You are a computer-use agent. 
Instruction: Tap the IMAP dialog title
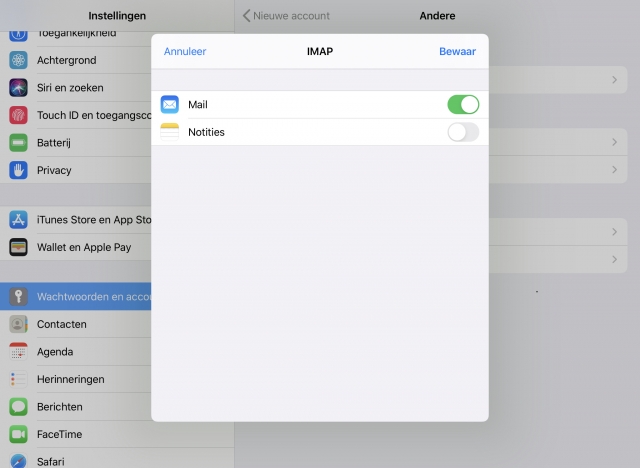(320, 51)
